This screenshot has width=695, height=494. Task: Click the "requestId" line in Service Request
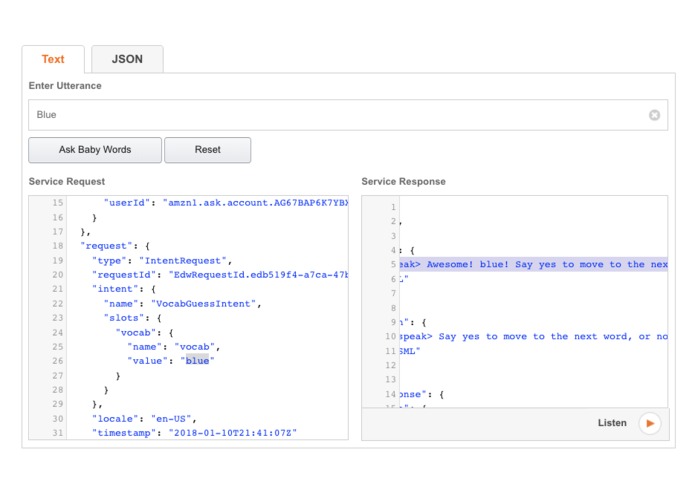tap(220, 275)
